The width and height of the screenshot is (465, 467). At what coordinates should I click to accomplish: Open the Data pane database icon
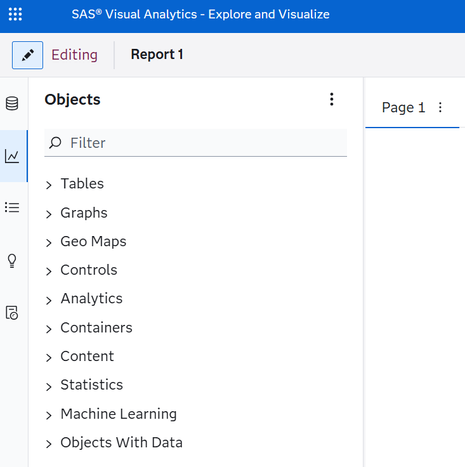click(12, 103)
